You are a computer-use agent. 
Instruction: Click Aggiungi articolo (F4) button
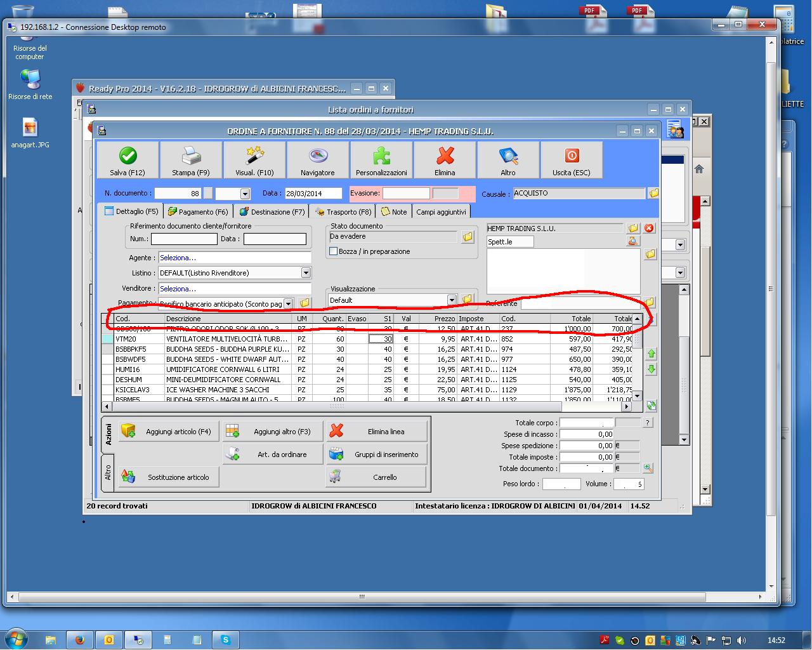pyautogui.click(x=169, y=432)
